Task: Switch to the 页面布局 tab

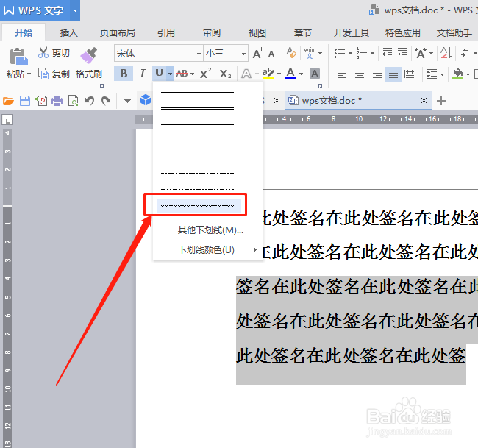Action: coord(118,32)
